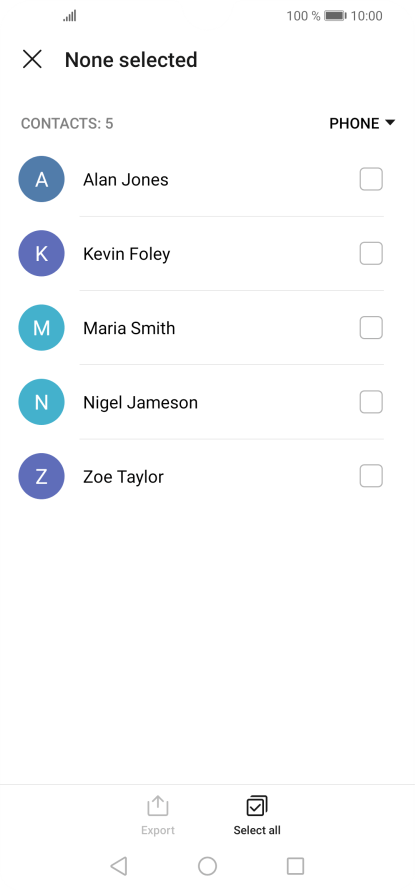This screenshot has width=415, height=890.
Task: Tap the X close selection icon
Action: click(32, 59)
